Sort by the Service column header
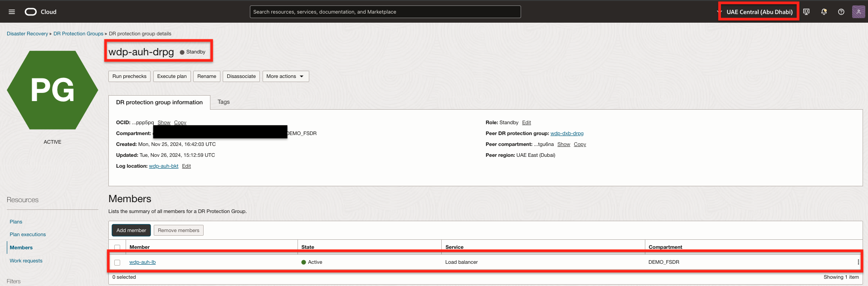Viewport: 868px width, 286px height. [454, 247]
